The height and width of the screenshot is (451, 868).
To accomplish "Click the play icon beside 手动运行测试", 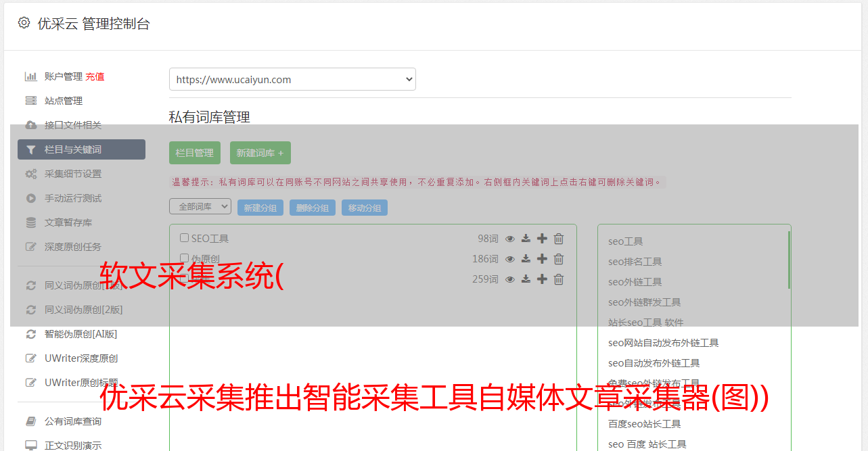I will pyautogui.click(x=30, y=198).
